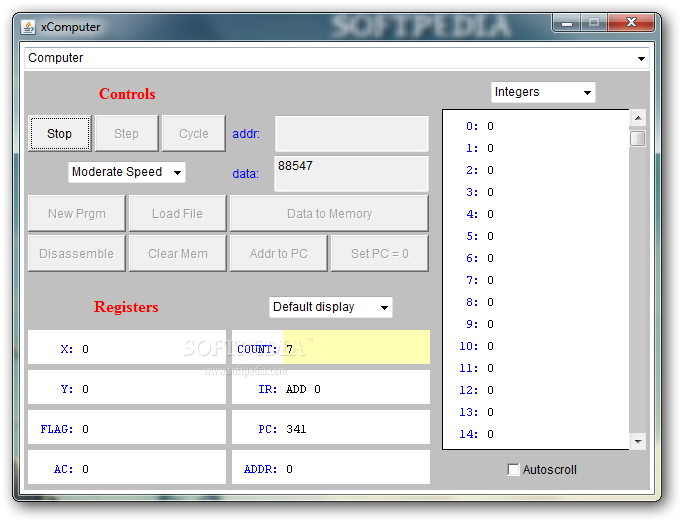
Task: Stop the running program
Action: (60, 134)
